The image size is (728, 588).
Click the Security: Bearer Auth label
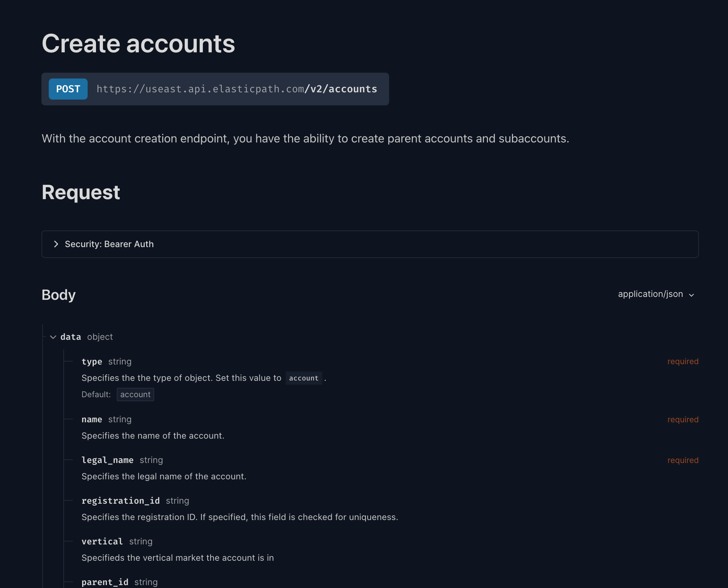click(109, 244)
